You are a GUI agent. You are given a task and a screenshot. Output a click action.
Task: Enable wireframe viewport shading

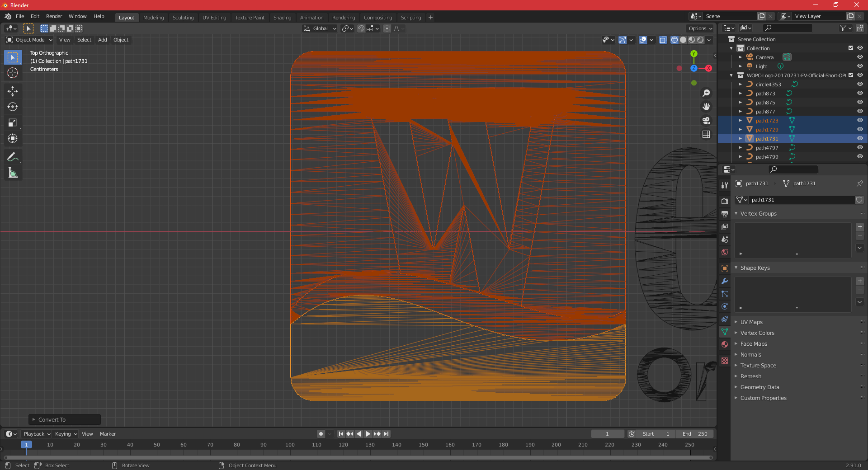675,40
